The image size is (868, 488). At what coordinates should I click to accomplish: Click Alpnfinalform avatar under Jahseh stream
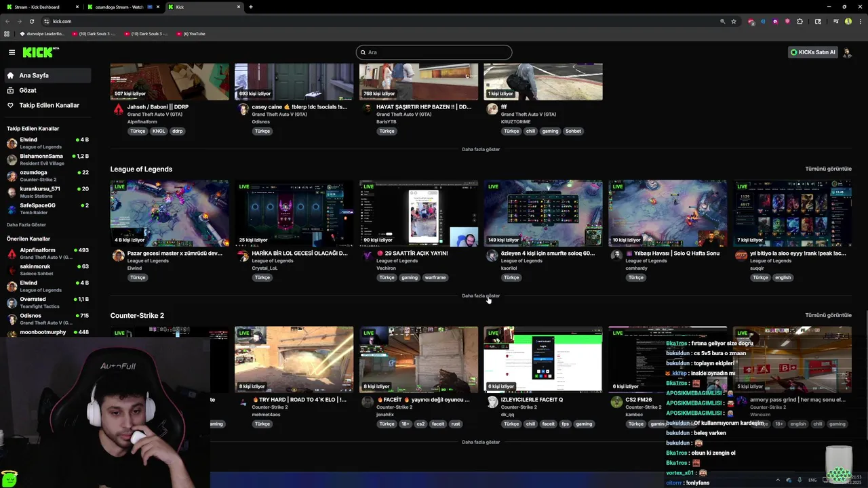118,109
